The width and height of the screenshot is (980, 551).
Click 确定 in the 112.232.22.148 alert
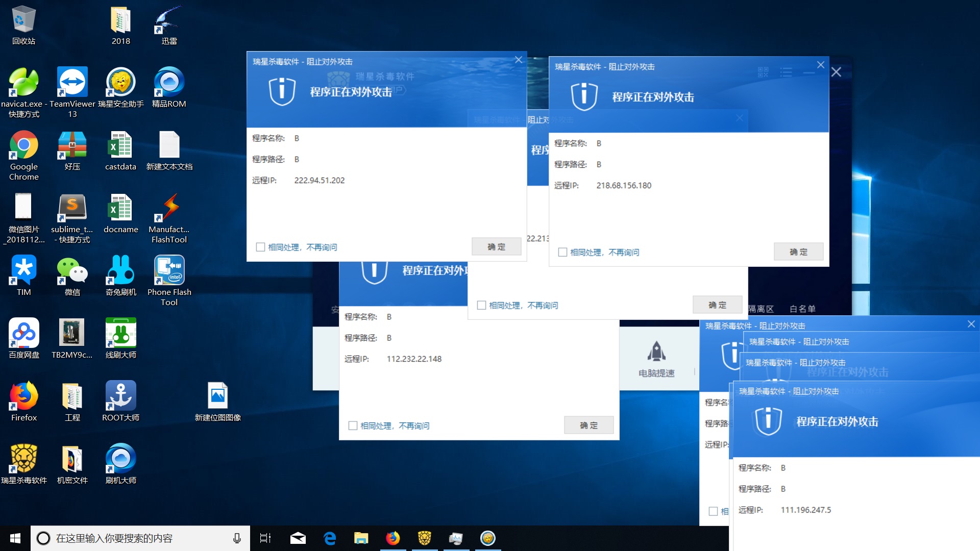click(x=589, y=425)
